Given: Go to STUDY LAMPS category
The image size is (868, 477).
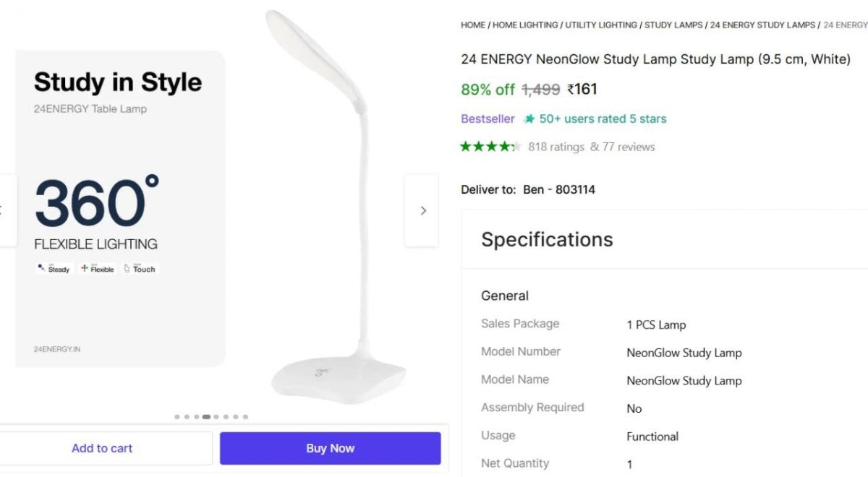Looking at the screenshot, I should (673, 25).
